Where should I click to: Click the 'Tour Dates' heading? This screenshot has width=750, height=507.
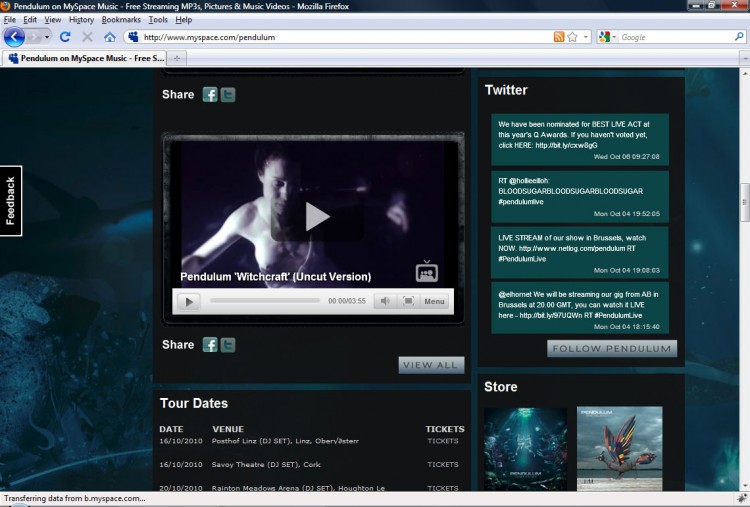point(194,403)
